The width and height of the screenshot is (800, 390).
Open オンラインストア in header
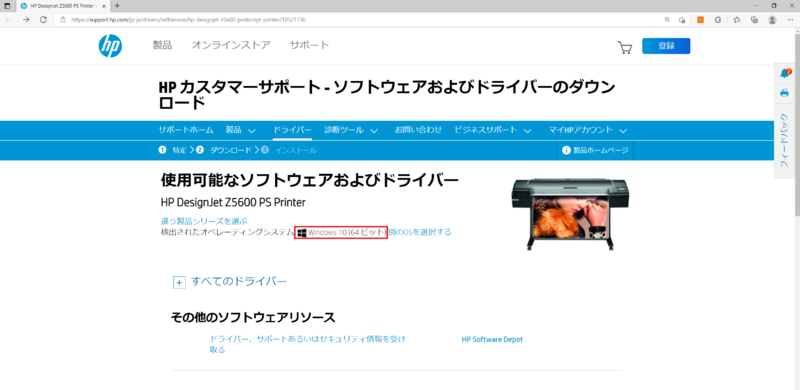231,45
